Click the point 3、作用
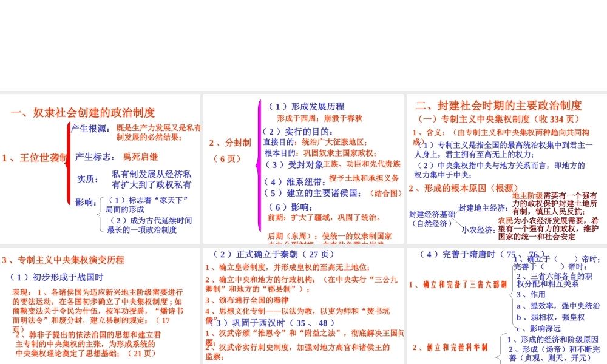This screenshot has height=364, width=607. tap(531, 295)
